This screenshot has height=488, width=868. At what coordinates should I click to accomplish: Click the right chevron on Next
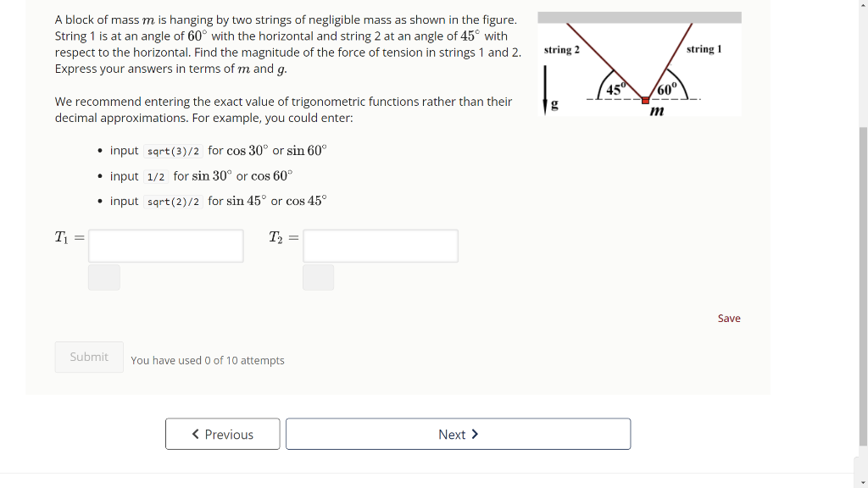(x=476, y=434)
